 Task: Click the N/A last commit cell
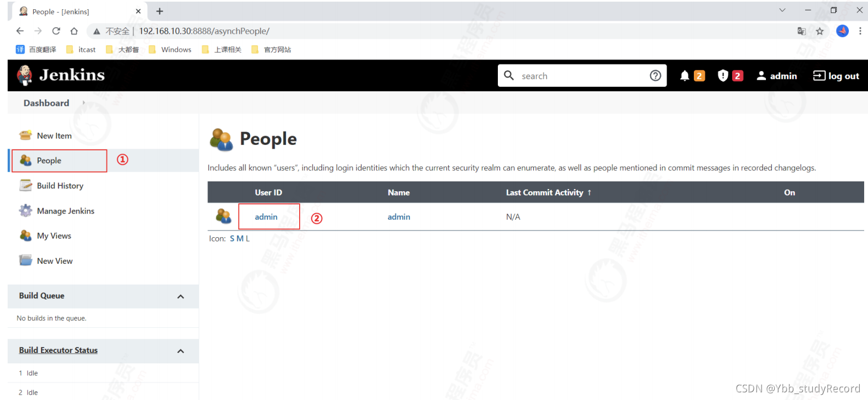[513, 216]
